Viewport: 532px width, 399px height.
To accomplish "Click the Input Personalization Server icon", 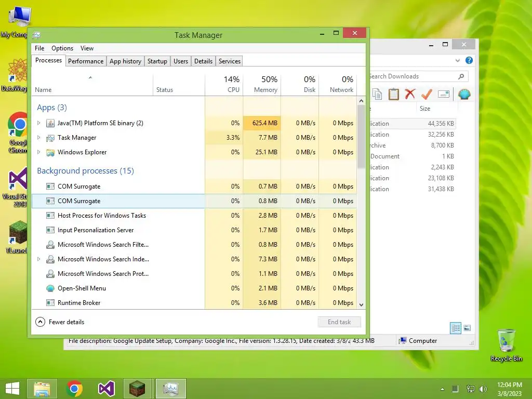I will coord(50,230).
